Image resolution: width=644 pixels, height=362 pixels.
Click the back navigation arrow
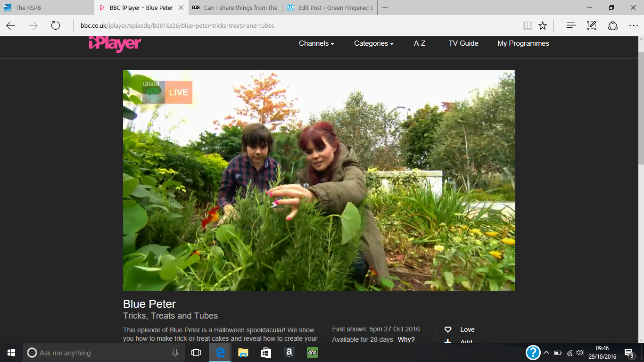pyautogui.click(x=11, y=25)
